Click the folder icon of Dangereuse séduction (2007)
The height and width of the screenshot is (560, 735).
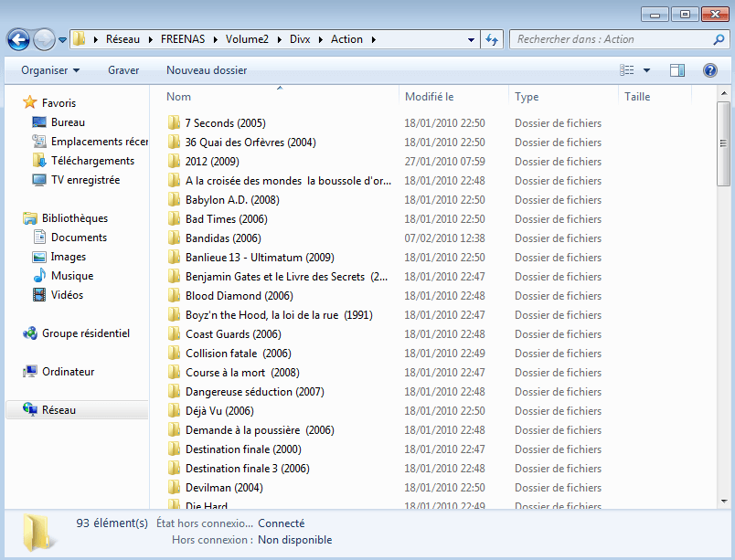coord(174,391)
